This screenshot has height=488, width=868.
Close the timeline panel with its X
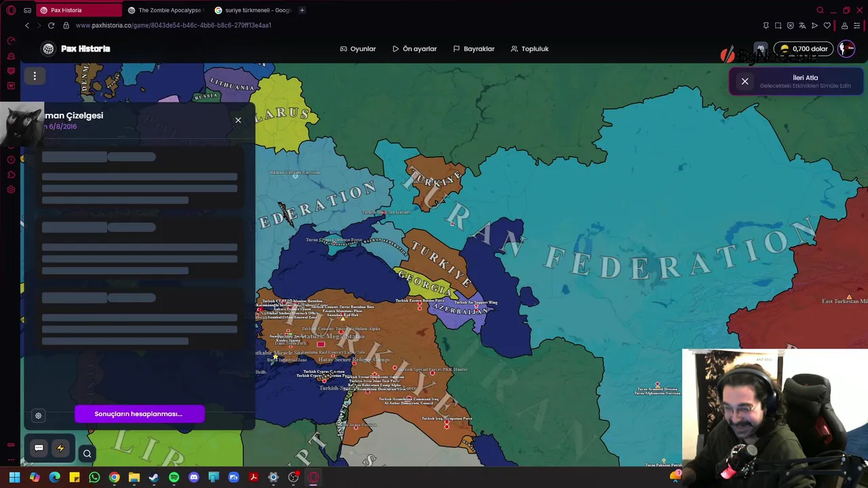click(x=238, y=120)
